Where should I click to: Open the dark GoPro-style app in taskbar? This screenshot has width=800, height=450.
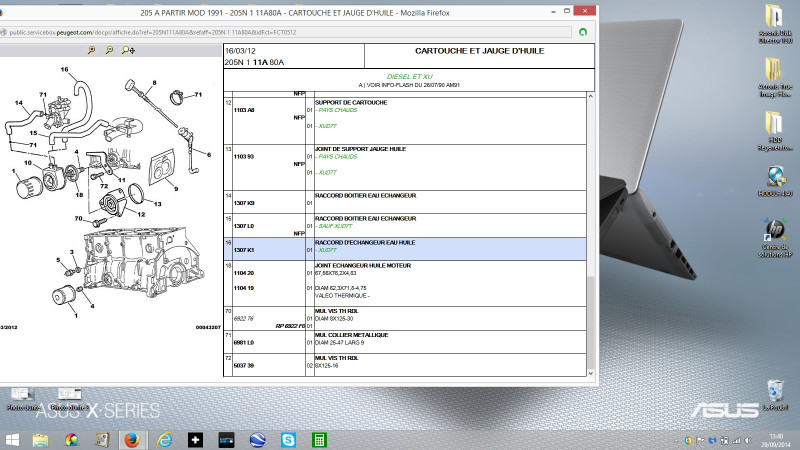point(227,440)
